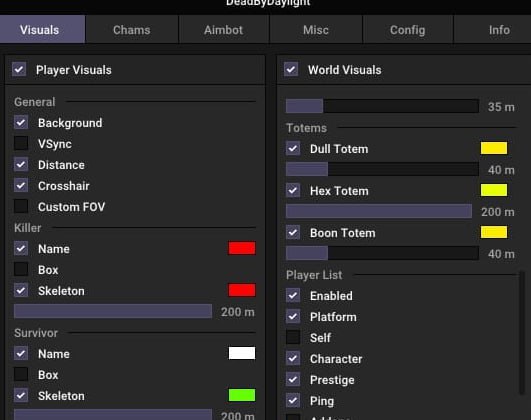Open the Hex Totem color swatch
Viewport: 531px width, 420px height.
pos(494,190)
